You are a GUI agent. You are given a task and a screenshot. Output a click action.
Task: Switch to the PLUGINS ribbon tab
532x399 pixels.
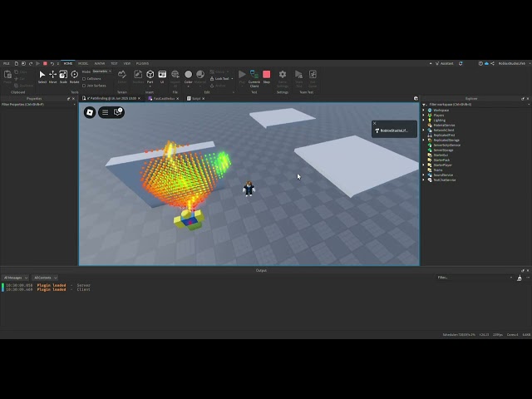[x=142, y=63]
